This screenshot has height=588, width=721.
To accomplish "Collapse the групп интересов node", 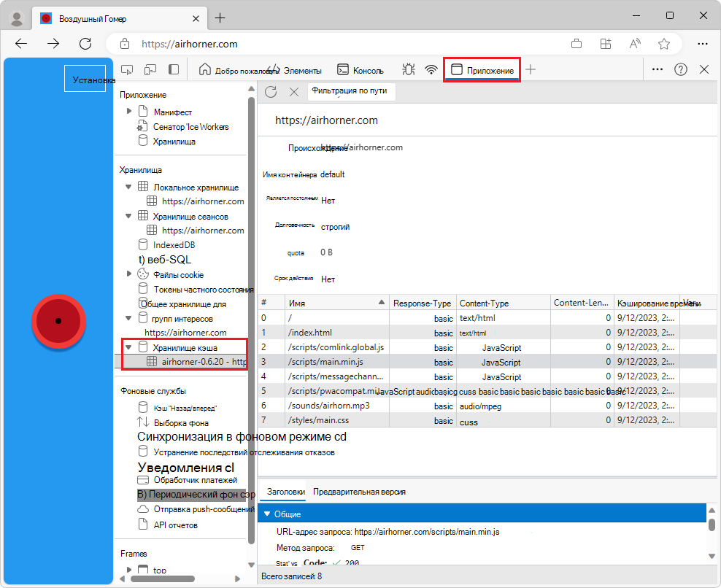I will click(128, 317).
